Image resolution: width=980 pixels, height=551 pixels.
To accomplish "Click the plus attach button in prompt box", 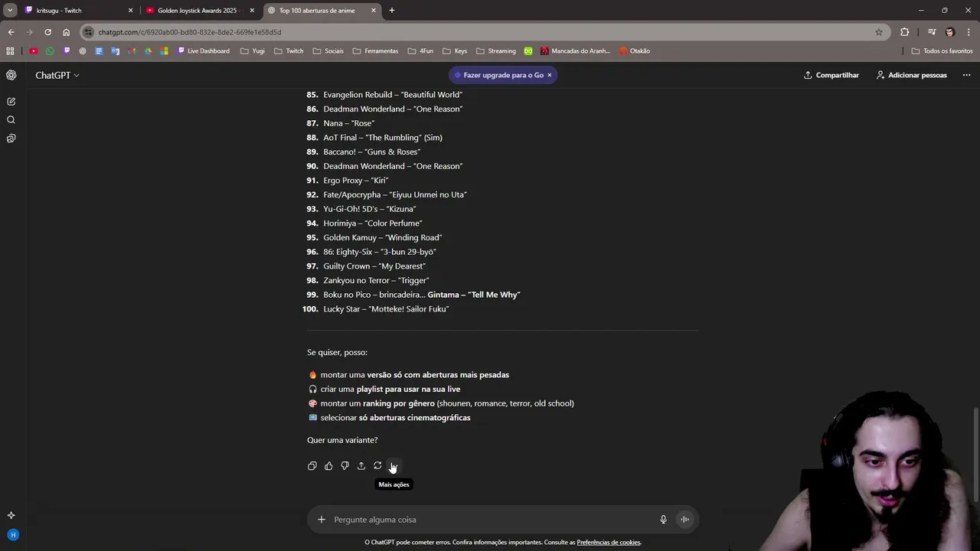I will click(x=322, y=520).
